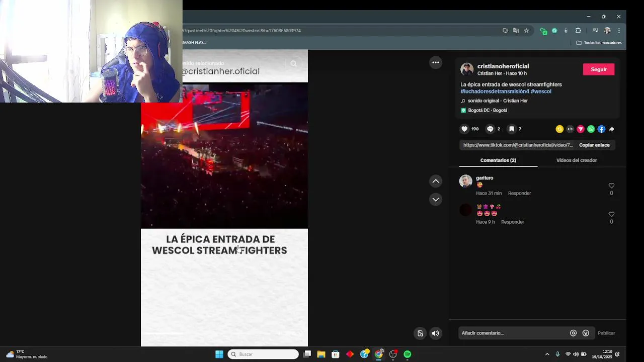Switch to Vídeos del creador tab
644x362 pixels.
click(x=577, y=160)
